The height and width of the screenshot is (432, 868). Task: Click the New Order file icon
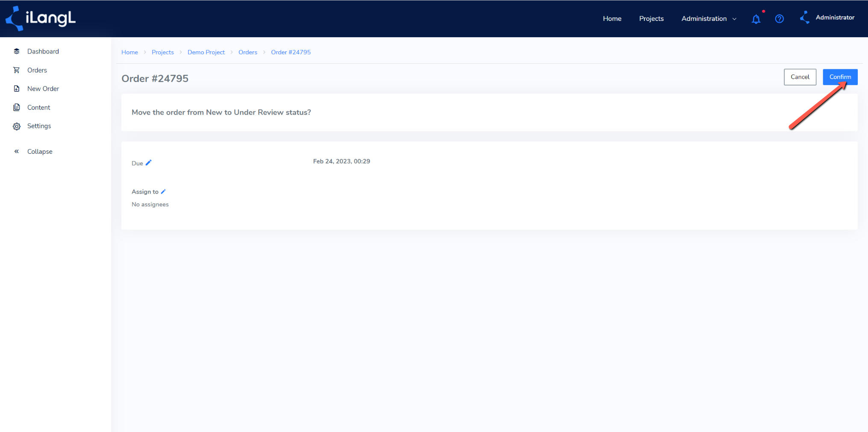[17, 88]
